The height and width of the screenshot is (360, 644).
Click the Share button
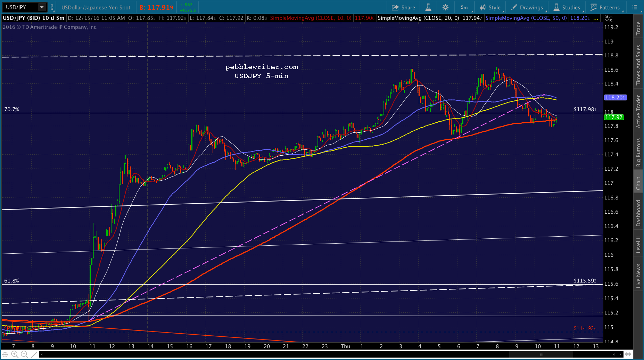pos(403,7)
